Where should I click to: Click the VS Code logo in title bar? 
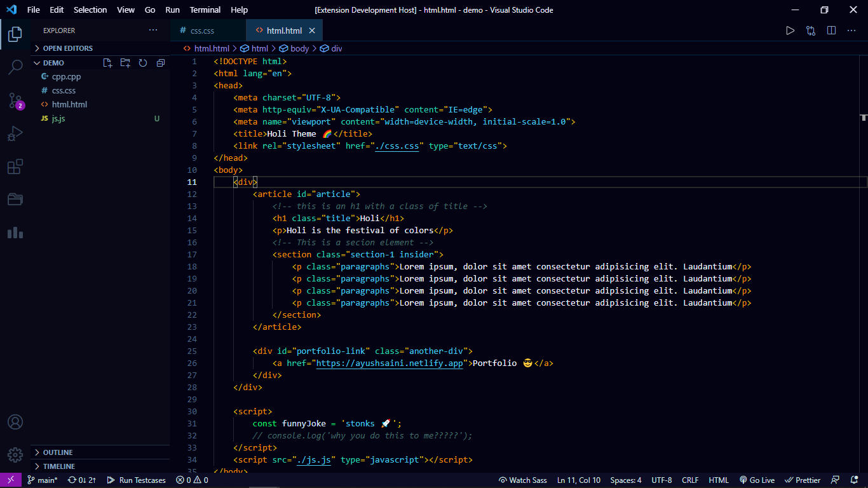click(11, 10)
